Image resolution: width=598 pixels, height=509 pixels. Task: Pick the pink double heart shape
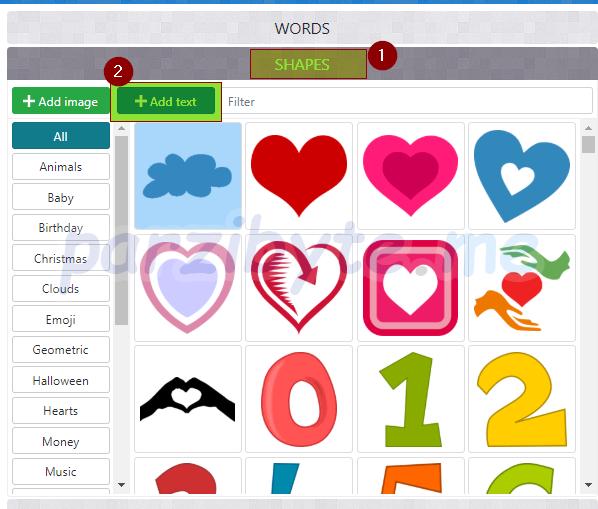[x=411, y=176]
